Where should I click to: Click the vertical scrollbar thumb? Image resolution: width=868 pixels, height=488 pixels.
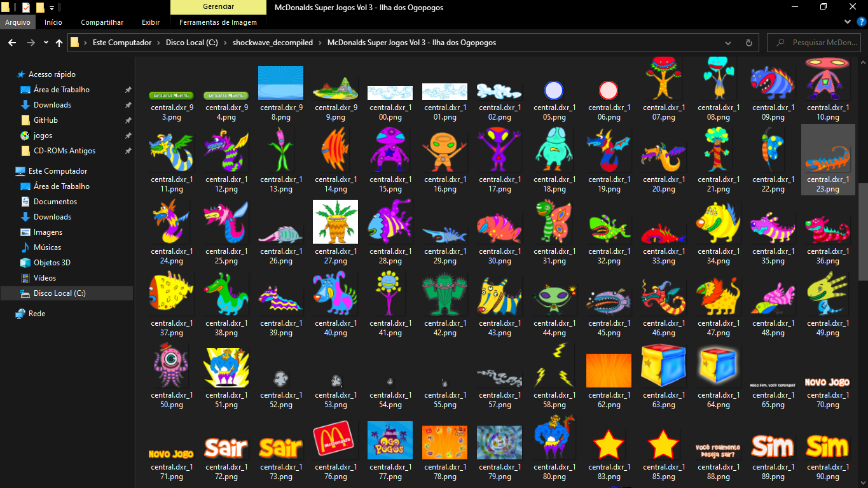pos(863,232)
